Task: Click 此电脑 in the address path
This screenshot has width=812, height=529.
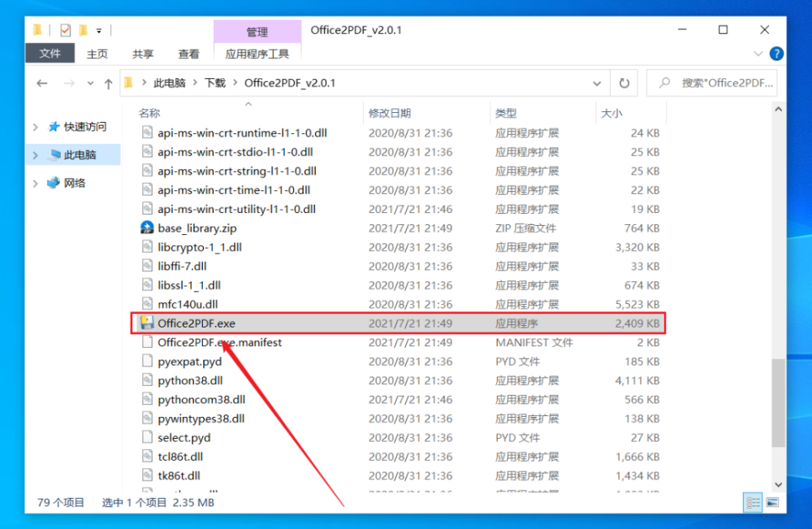Action: point(170,83)
